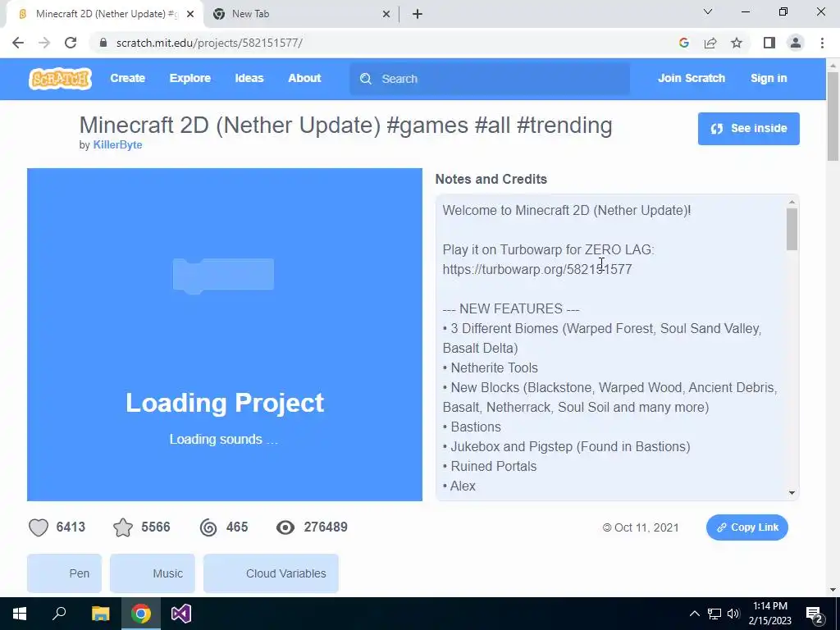Open the Google icon in address bar

[683, 43]
